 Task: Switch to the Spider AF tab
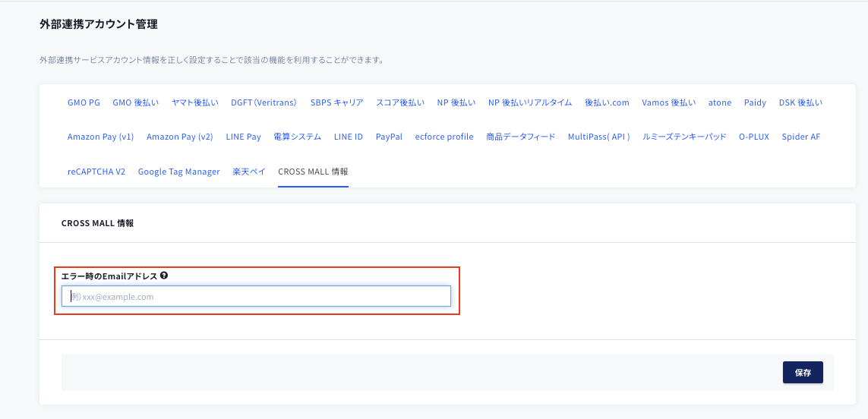coord(801,137)
